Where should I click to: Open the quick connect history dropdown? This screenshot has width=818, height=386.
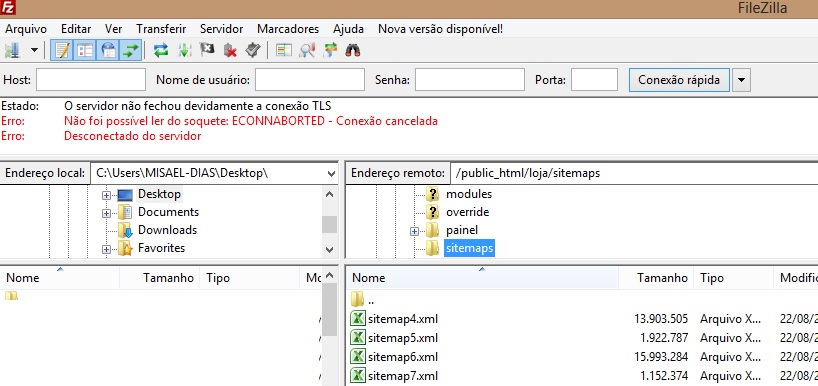741,80
